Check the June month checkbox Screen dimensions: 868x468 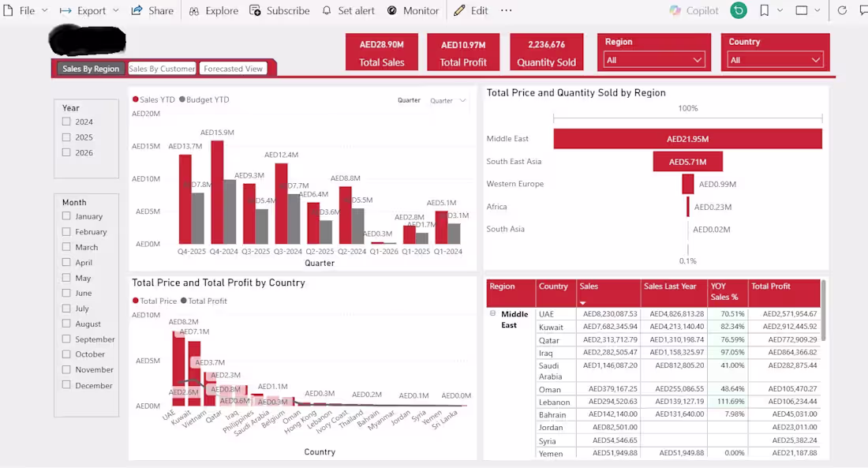[x=66, y=293]
